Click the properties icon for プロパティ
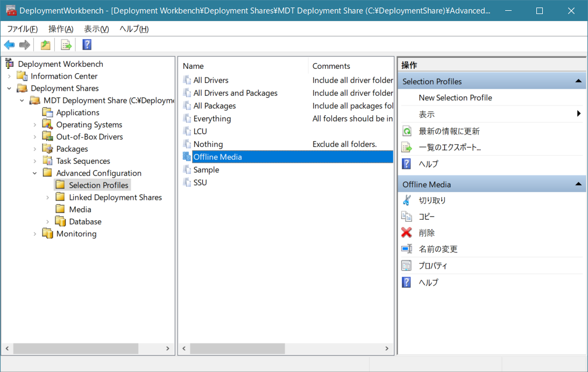Image resolution: width=588 pixels, height=372 pixels. pyautogui.click(x=407, y=265)
